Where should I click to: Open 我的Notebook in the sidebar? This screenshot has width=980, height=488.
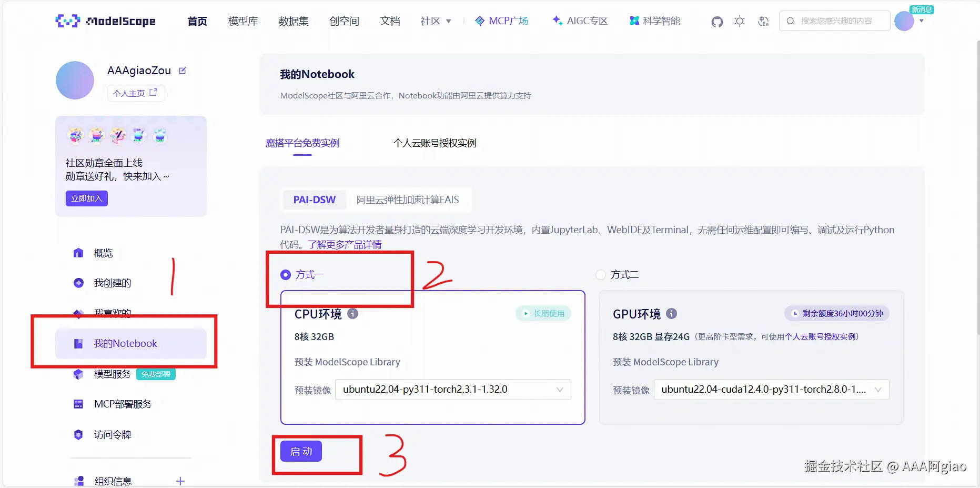[131, 344]
